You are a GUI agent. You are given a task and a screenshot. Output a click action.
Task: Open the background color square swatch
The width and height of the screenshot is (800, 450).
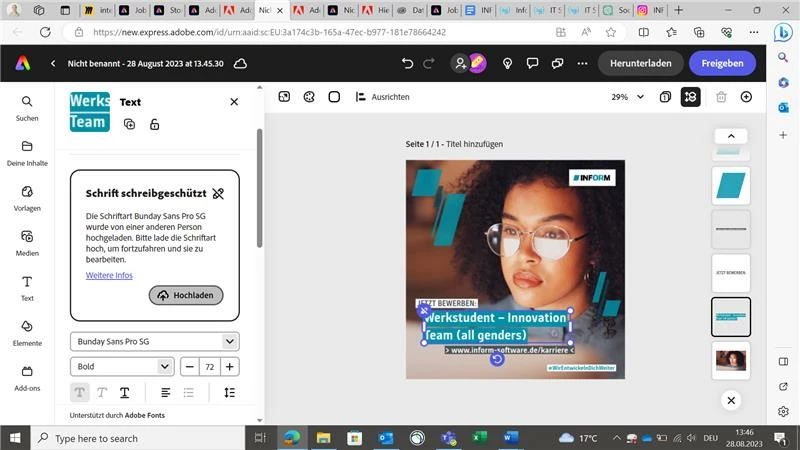334,96
